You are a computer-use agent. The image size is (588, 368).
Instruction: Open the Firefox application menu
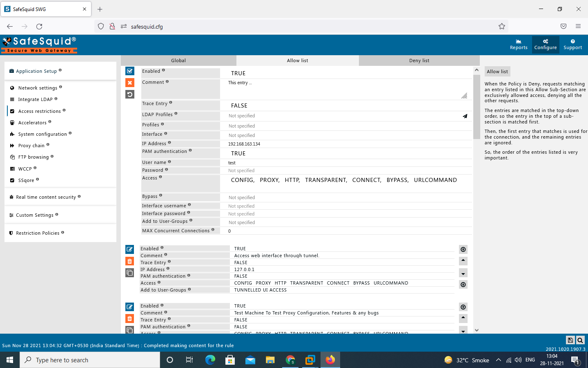tap(578, 26)
